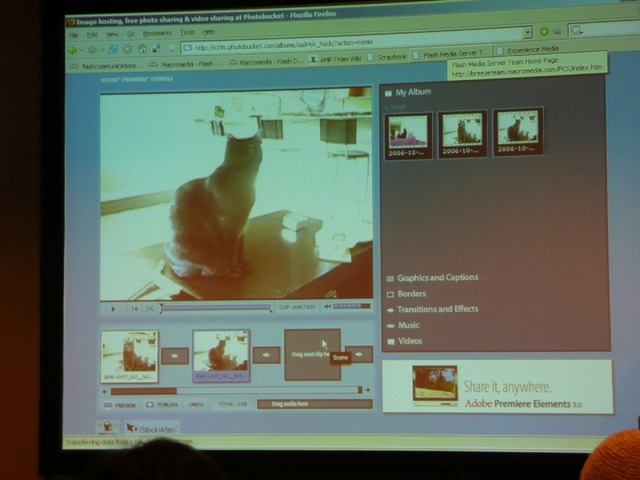Click the rewind-to-start icon in player controls

tap(134, 309)
